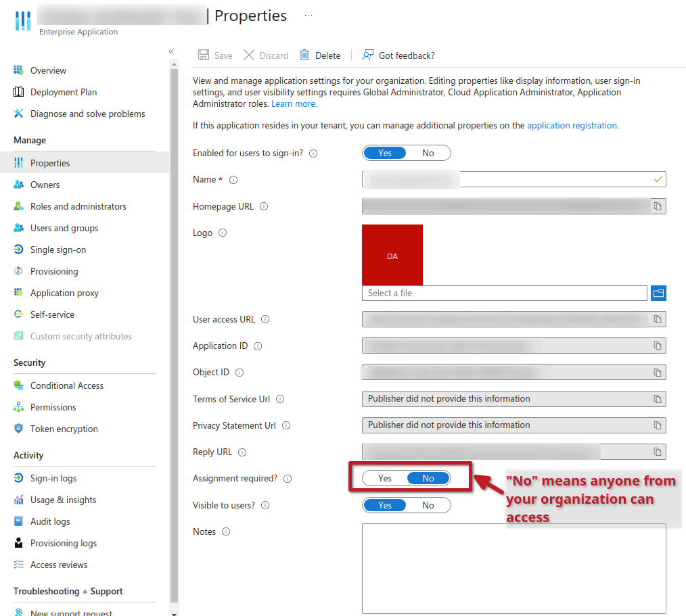Collapse the left navigation menu
This screenshot has height=616, width=686.
171,51
